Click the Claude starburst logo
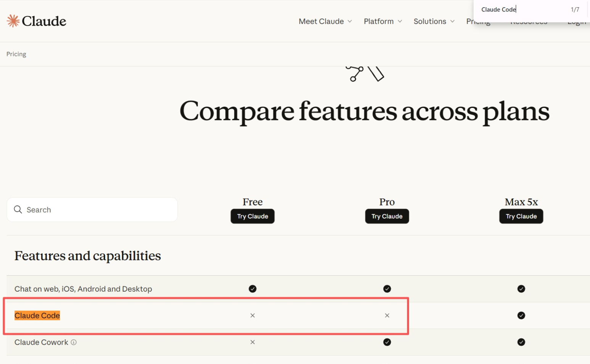This screenshot has height=364, width=590. click(x=13, y=21)
